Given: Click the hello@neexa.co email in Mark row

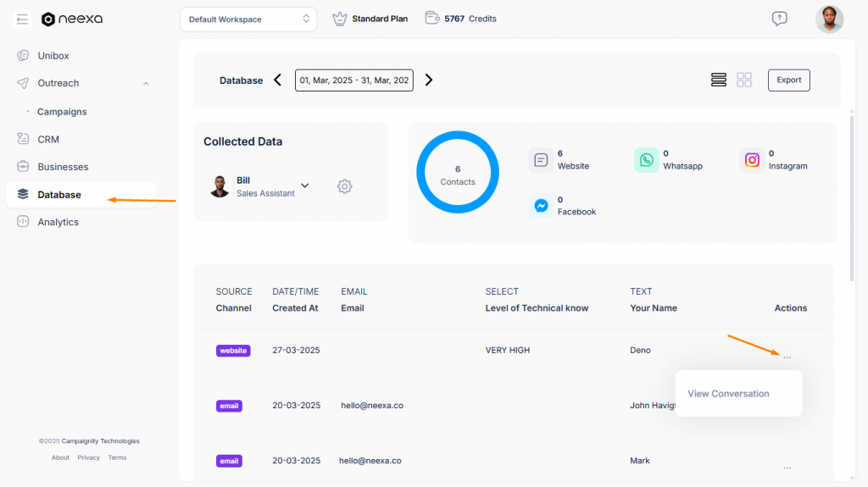Looking at the screenshot, I should [x=370, y=461].
